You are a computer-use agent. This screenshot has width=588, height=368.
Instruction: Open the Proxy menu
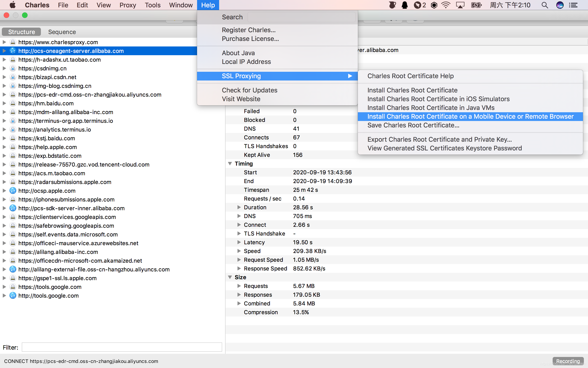pos(127,5)
